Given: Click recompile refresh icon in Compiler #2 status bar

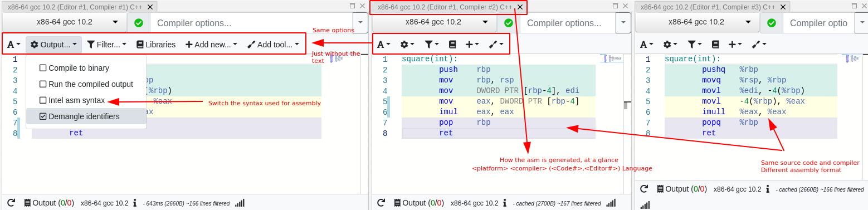Looking at the screenshot, I should coord(381,203).
